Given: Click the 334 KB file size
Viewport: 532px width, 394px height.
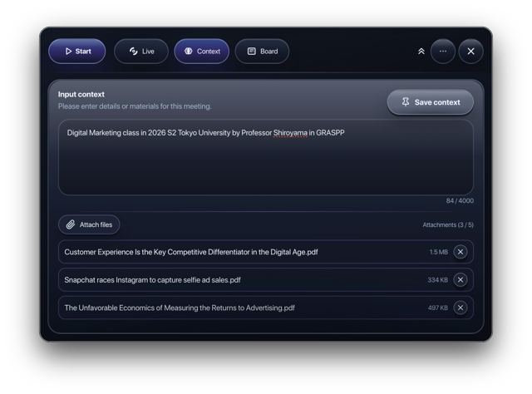Looking at the screenshot, I should coord(438,279).
